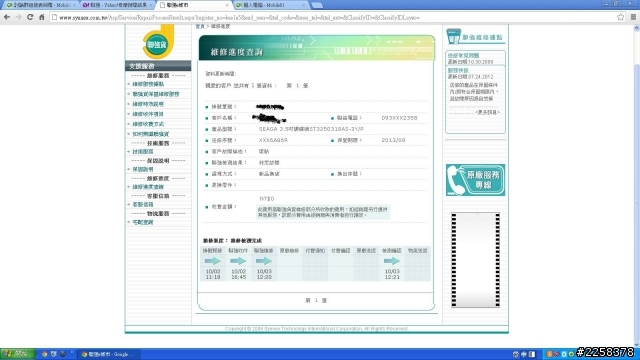This screenshot has height=360, width=640.
Task: Open 聯強貨保固維修服務 sidebar link
Action: point(156,94)
